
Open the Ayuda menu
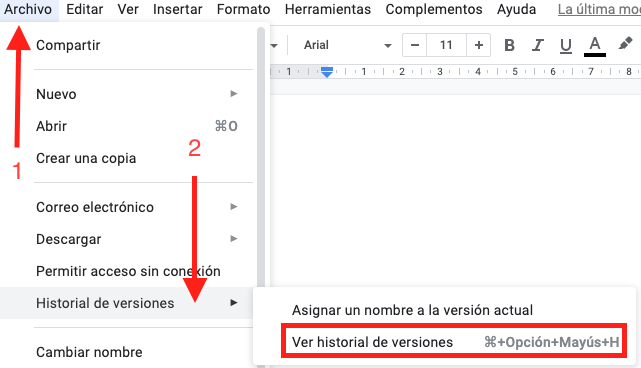pyautogui.click(x=516, y=9)
